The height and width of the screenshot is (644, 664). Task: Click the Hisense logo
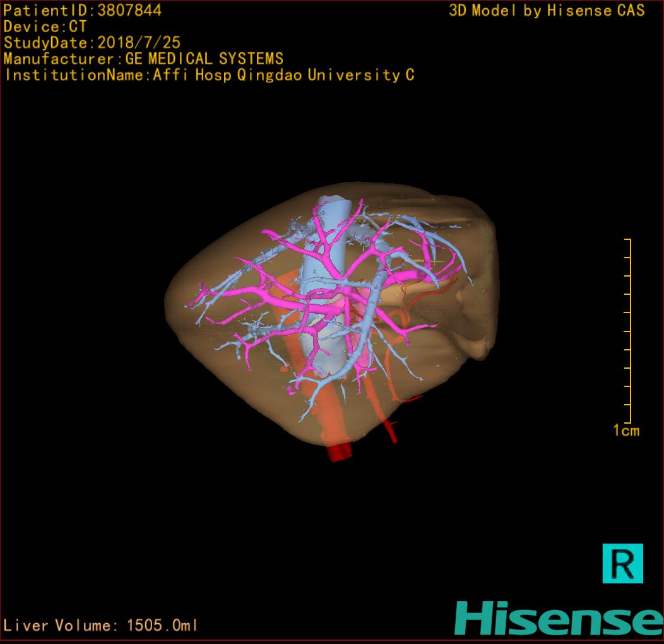click(x=559, y=618)
